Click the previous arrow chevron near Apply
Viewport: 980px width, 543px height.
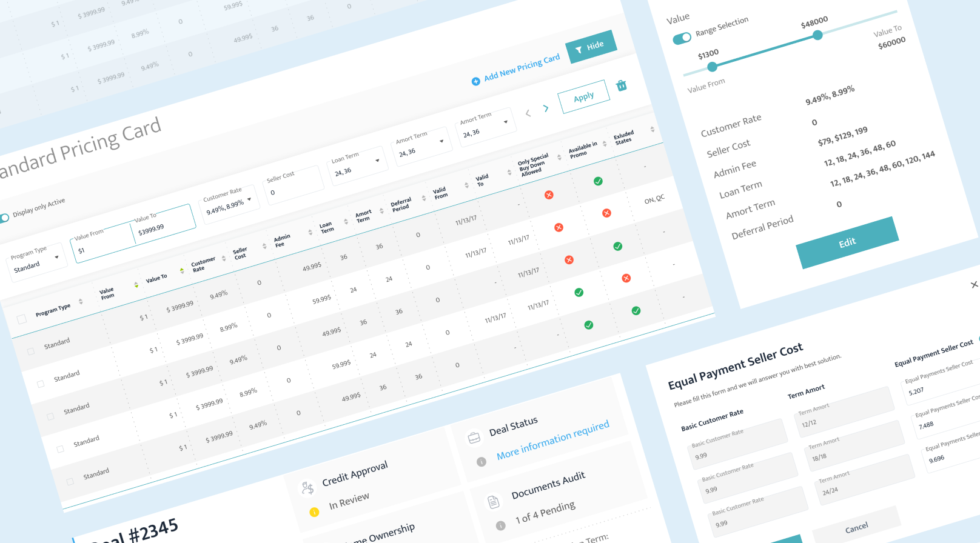[x=528, y=113]
